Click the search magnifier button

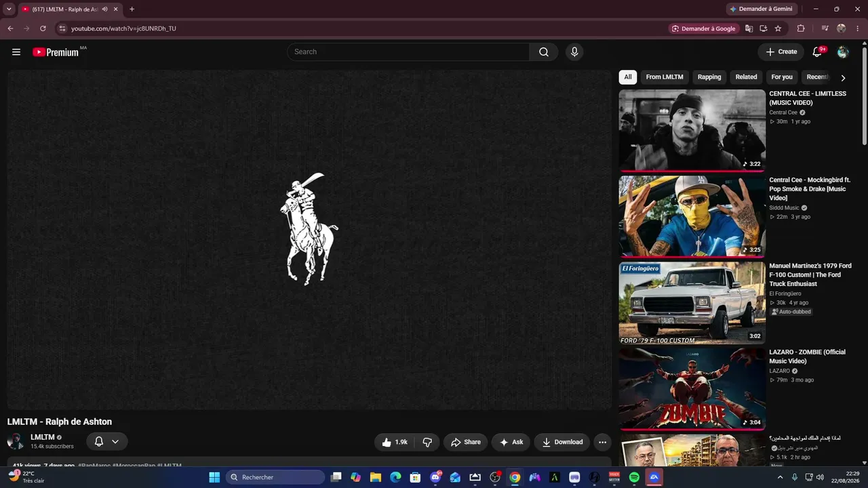pos(544,52)
